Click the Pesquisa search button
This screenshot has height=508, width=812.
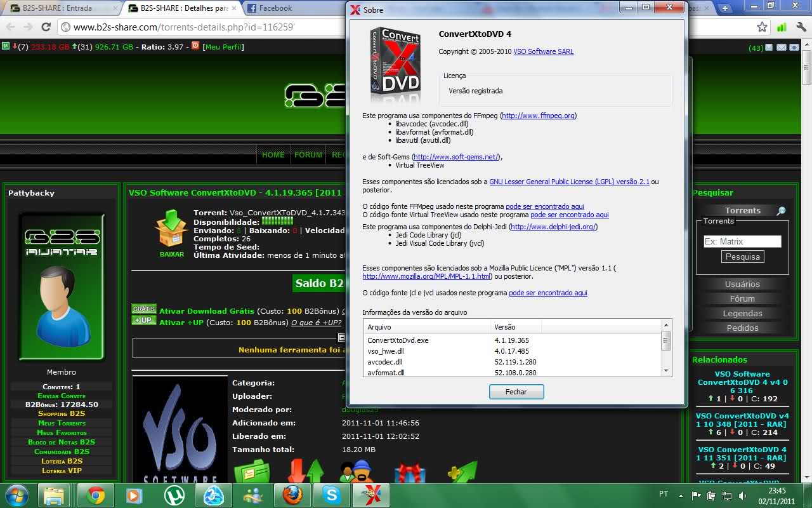[742, 257]
